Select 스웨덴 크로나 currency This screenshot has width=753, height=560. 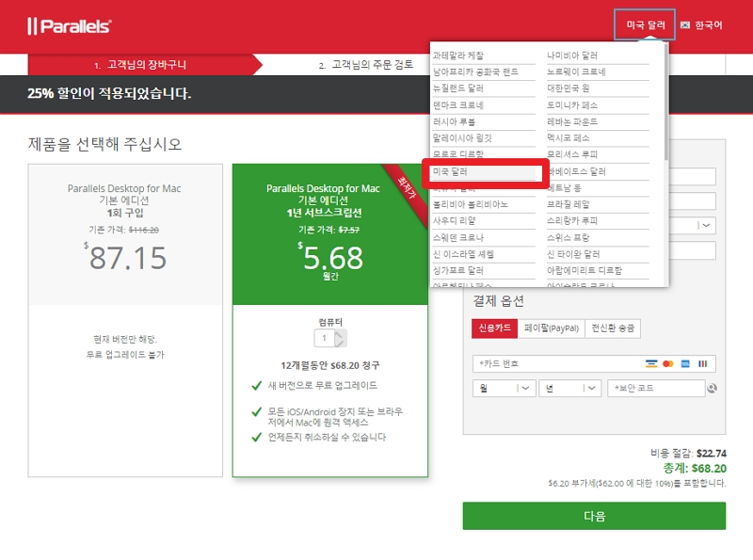click(x=483, y=238)
